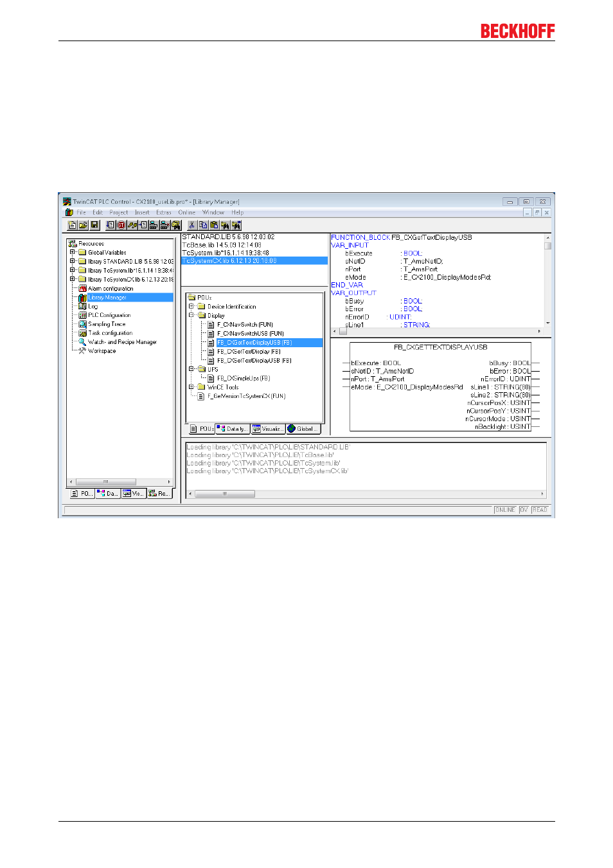Select F_CXNaviSwitch (FUN) document icon
The height and width of the screenshot is (868, 613).
211,325
